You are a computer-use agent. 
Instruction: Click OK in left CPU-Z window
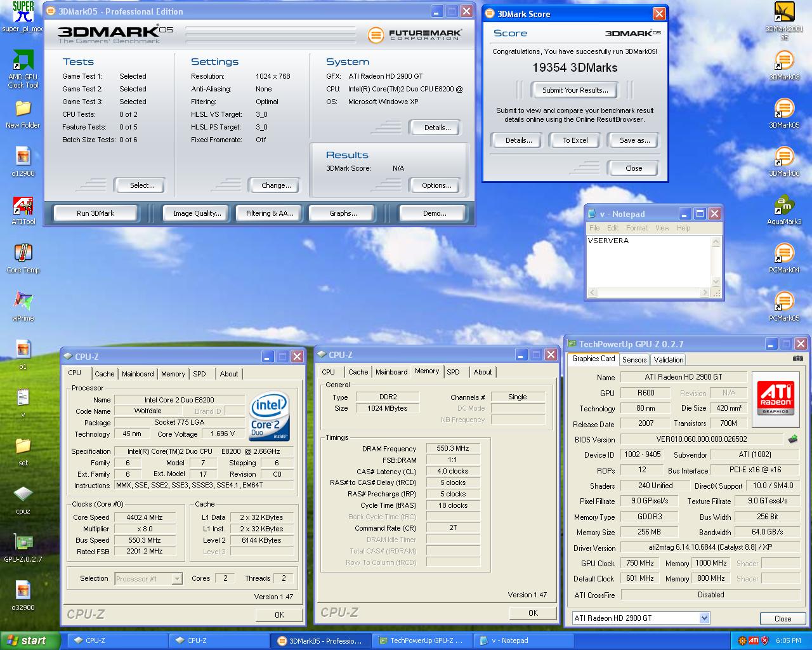pyautogui.click(x=279, y=614)
